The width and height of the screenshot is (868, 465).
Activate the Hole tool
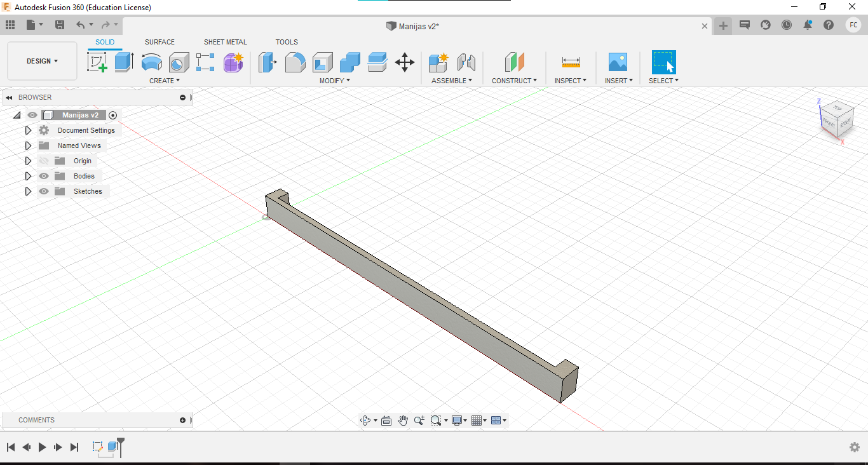click(179, 62)
